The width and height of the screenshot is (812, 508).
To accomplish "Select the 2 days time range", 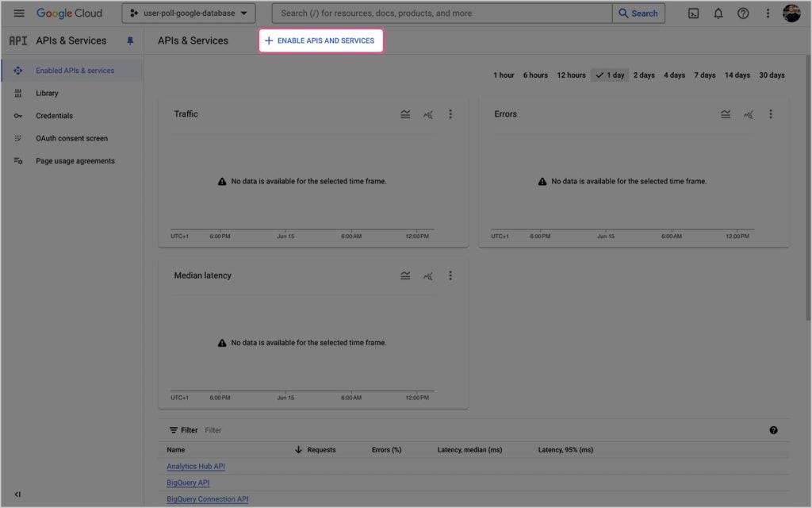I will 644,75.
